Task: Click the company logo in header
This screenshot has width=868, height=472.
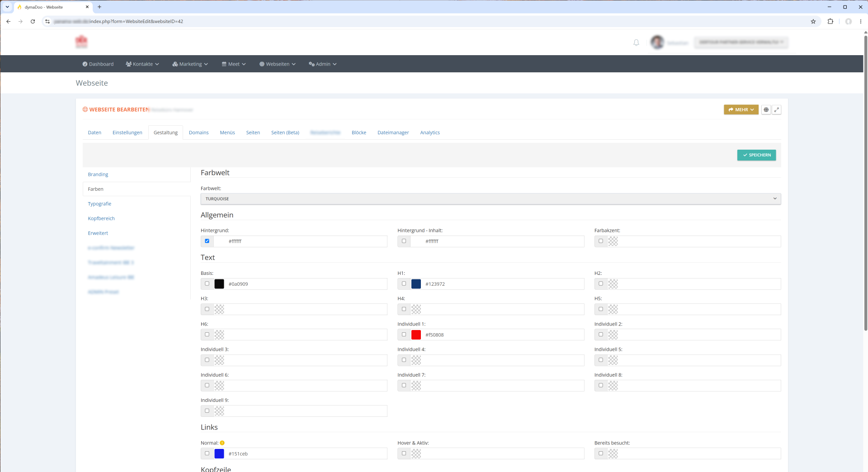Action: [81, 42]
